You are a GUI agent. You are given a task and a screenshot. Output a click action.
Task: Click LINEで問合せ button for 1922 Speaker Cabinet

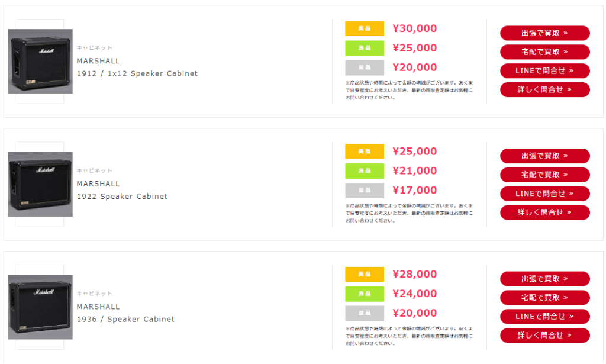click(x=544, y=194)
